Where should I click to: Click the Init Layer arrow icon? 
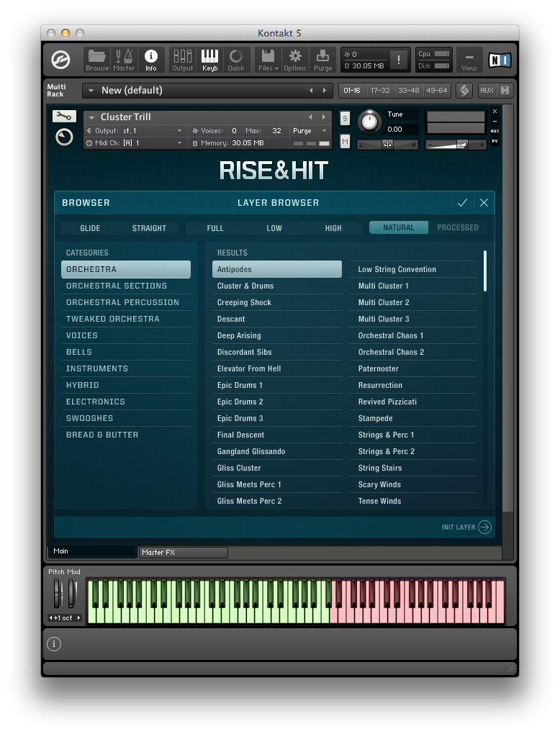point(484,527)
